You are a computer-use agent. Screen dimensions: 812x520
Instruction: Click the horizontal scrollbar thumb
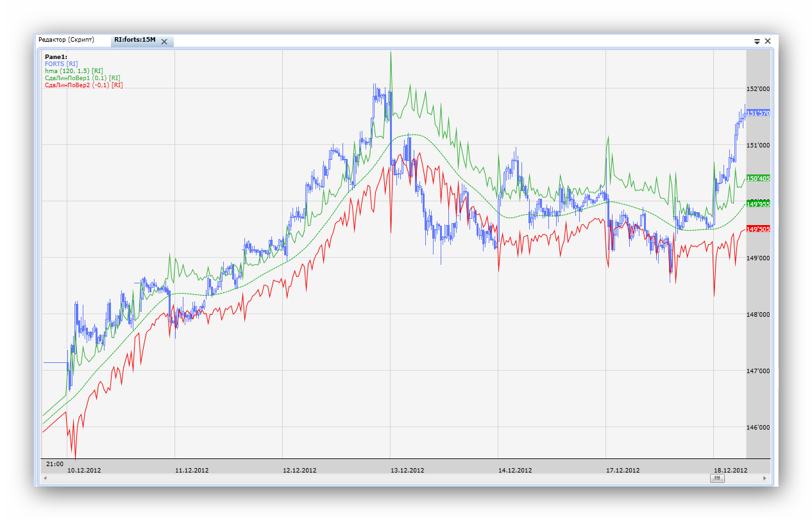pos(718,478)
